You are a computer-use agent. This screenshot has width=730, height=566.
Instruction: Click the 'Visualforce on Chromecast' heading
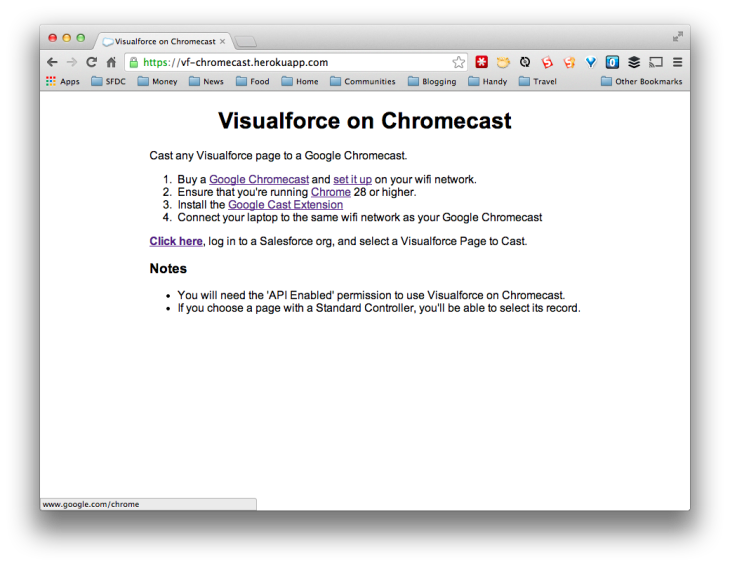click(365, 121)
